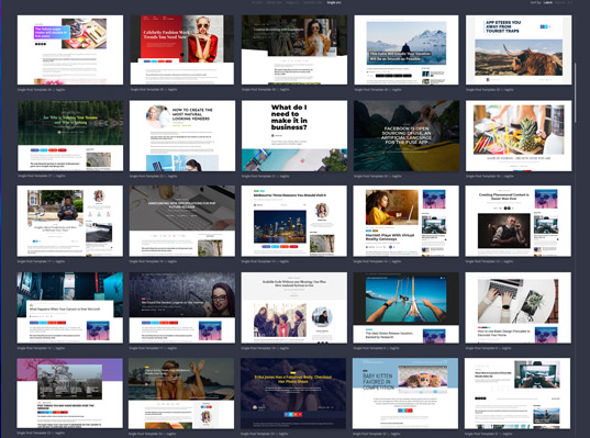Open the Natural Looking Veneers template

pos(182,135)
